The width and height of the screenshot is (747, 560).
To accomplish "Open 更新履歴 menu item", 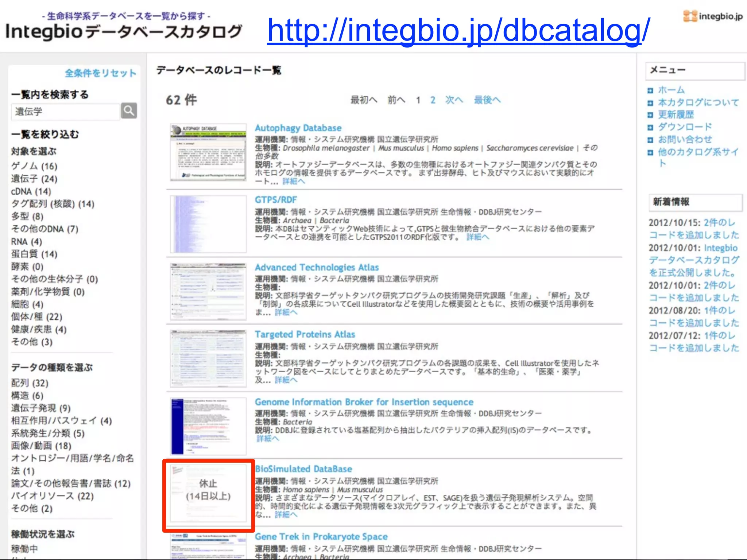I will (x=676, y=115).
